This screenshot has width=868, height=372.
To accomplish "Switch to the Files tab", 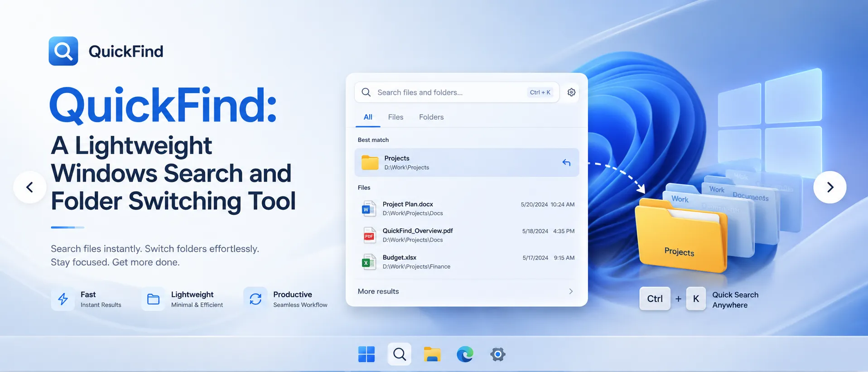I will click(395, 117).
